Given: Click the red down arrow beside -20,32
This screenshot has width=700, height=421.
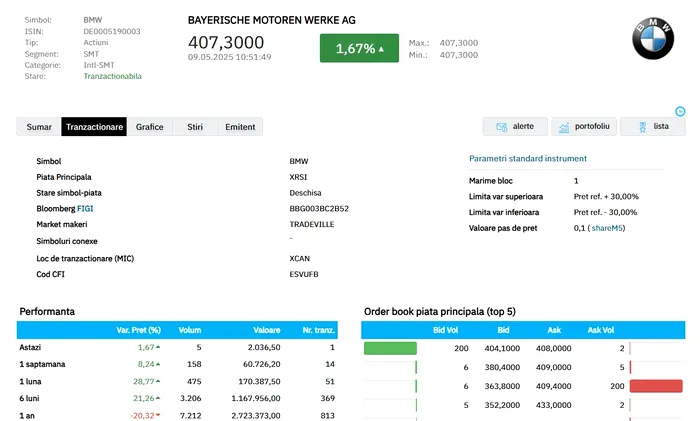Looking at the screenshot, I should [x=158, y=415].
